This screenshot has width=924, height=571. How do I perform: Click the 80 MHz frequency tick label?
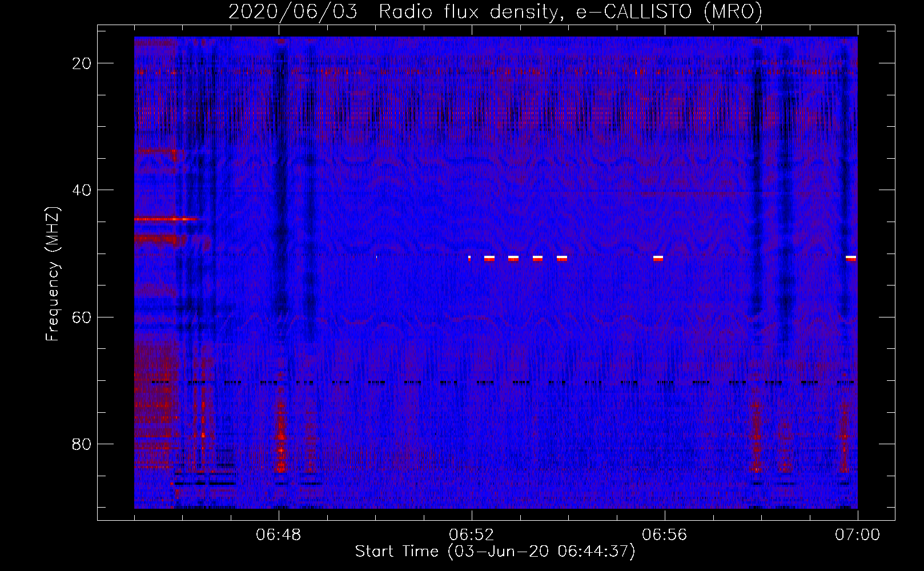click(82, 444)
